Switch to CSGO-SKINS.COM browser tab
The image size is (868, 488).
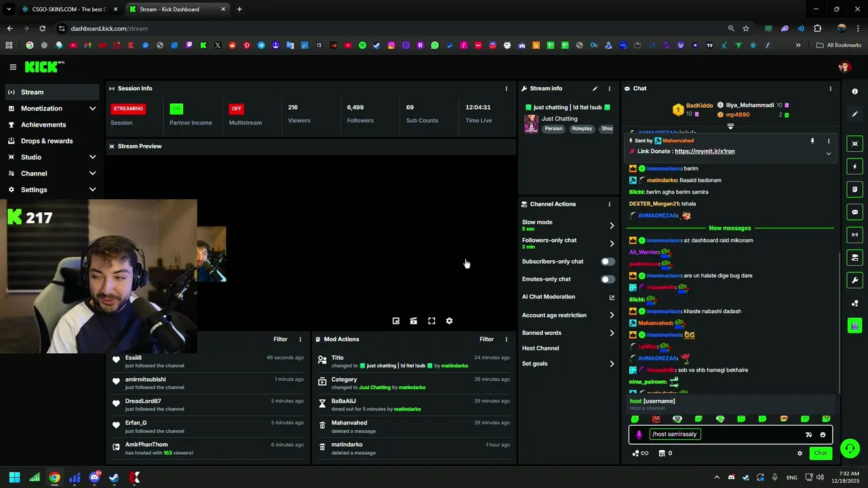pyautogui.click(x=69, y=9)
